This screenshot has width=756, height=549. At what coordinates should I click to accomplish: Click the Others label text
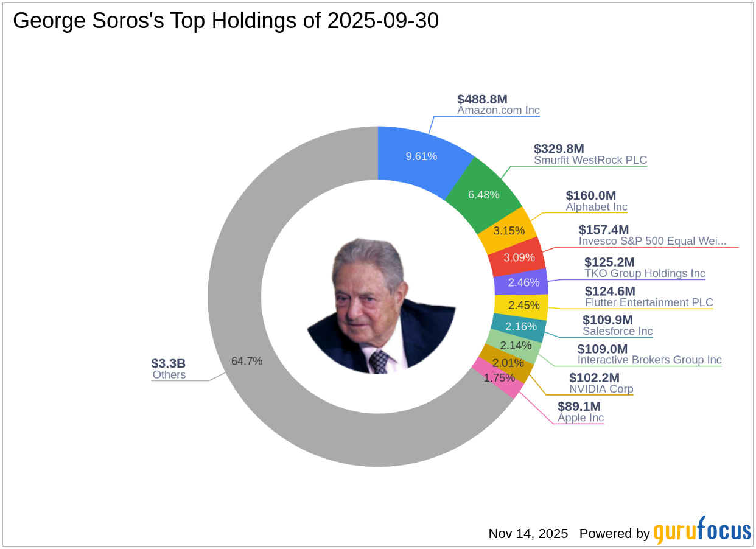(x=169, y=374)
